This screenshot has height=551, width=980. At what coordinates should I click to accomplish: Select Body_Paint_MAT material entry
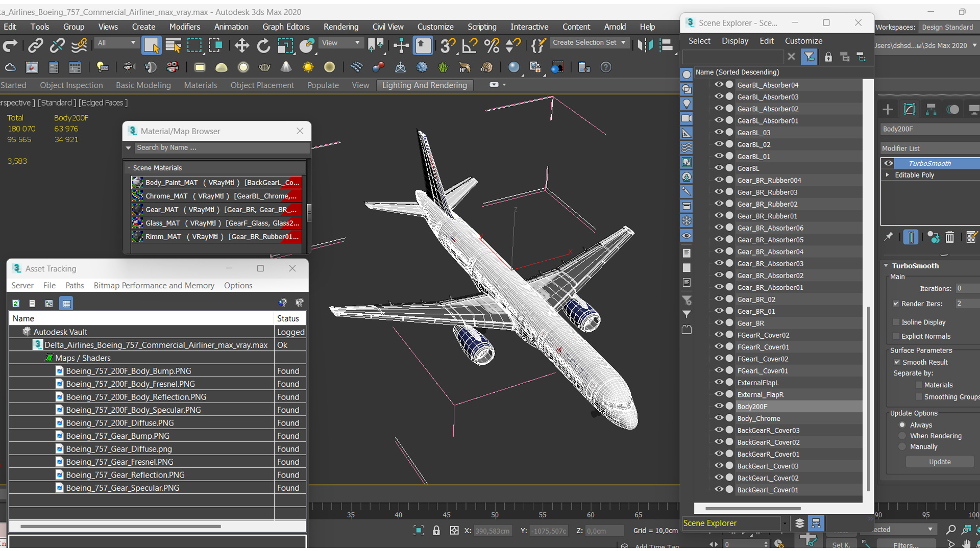[216, 182]
